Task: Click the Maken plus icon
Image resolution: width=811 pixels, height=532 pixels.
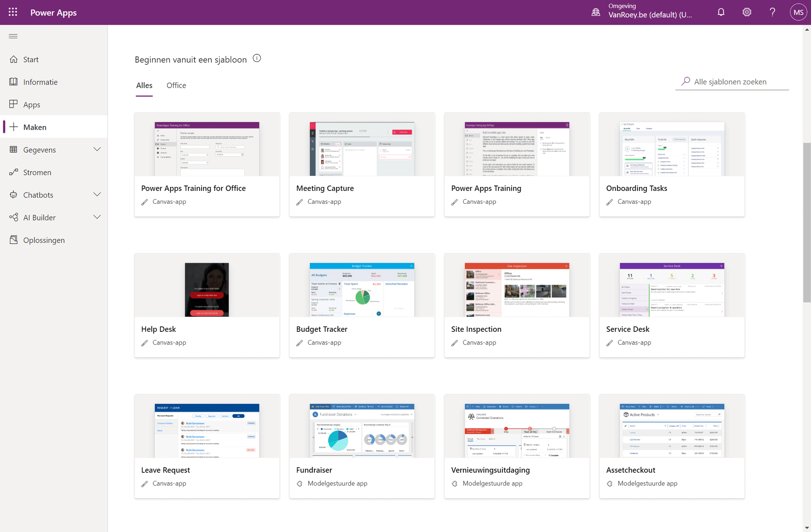Action: pyautogui.click(x=13, y=127)
